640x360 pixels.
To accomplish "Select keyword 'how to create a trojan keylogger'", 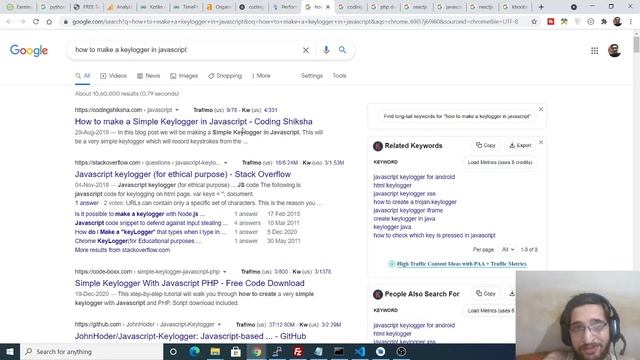I will pos(415,202).
